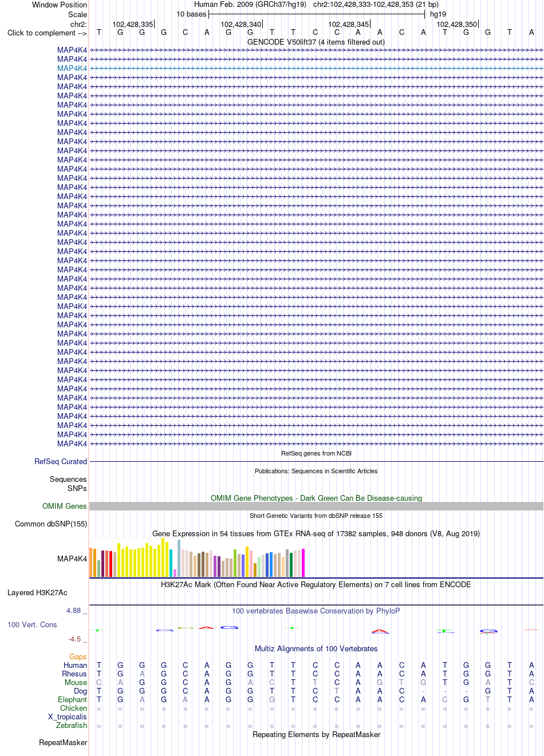Click the 'Window Position' track label
The width and height of the screenshot is (544, 756).
click(60, 5)
